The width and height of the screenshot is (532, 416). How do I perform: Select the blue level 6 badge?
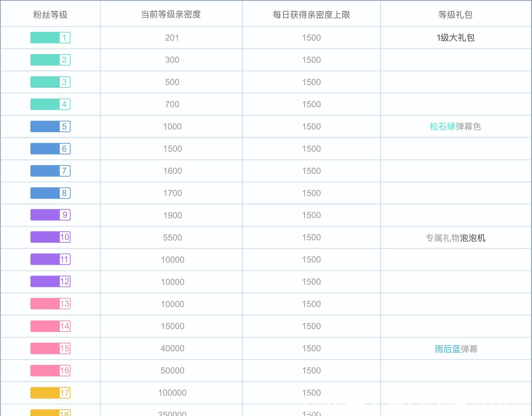(50, 149)
